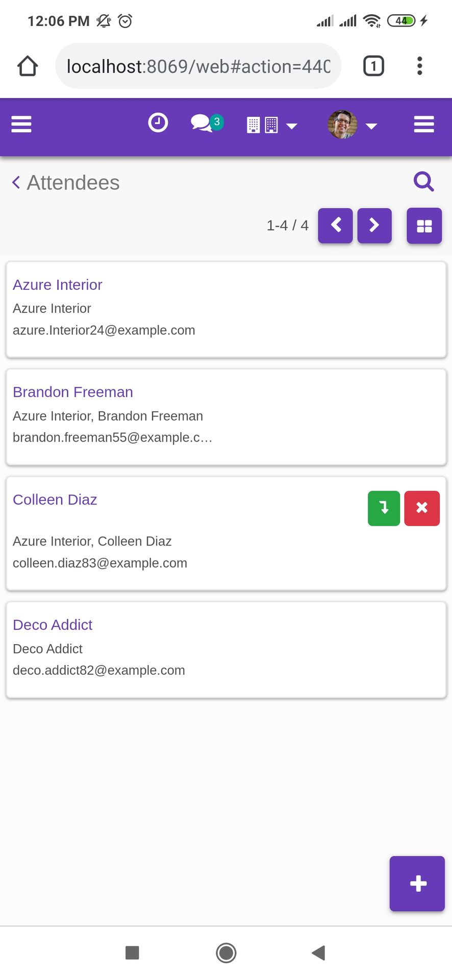Open the browser tab switcher
Image resolution: width=452 pixels, height=980 pixels.
pyautogui.click(x=373, y=66)
